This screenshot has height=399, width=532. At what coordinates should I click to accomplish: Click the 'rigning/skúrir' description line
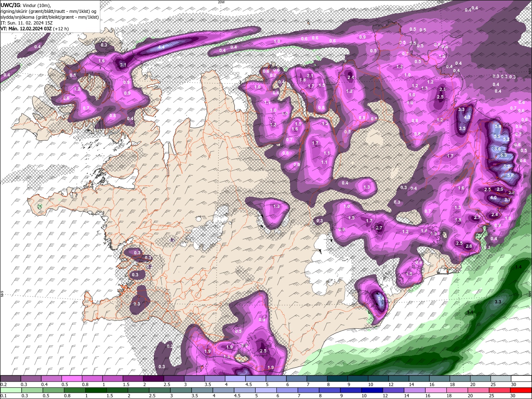[x=49, y=11]
